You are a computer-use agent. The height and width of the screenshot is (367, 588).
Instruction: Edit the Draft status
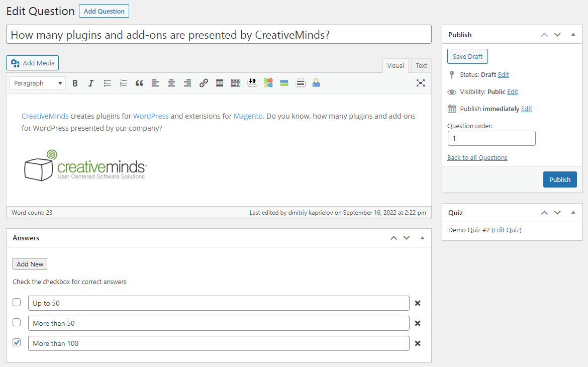503,75
